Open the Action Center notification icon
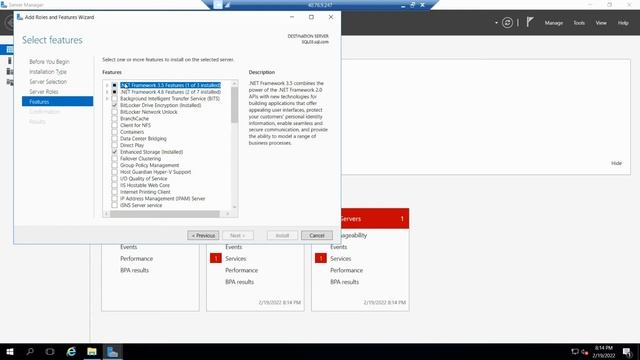 pos(627,351)
